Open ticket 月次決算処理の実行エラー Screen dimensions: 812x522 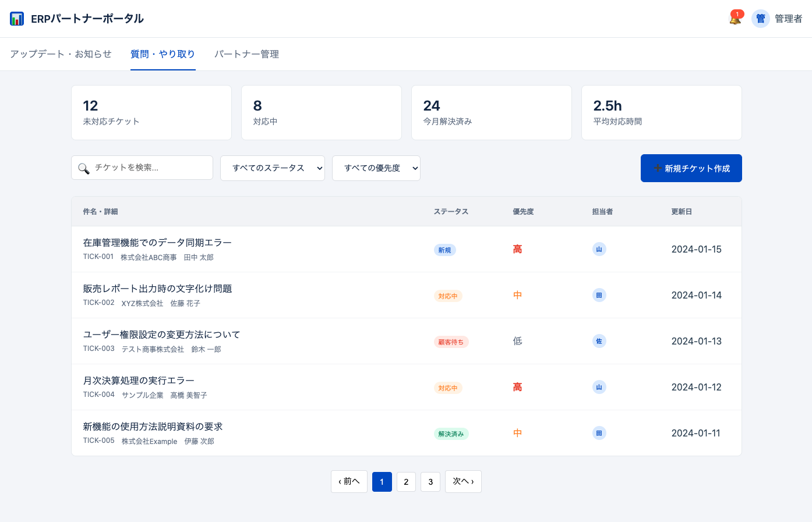(x=139, y=381)
